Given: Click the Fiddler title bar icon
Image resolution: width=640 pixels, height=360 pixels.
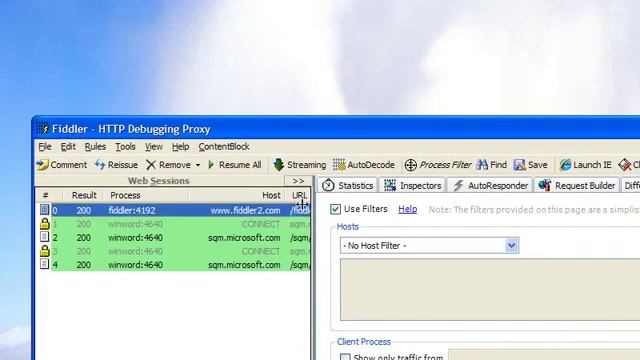Looking at the screenshot, I should click(x=42, y=129).
